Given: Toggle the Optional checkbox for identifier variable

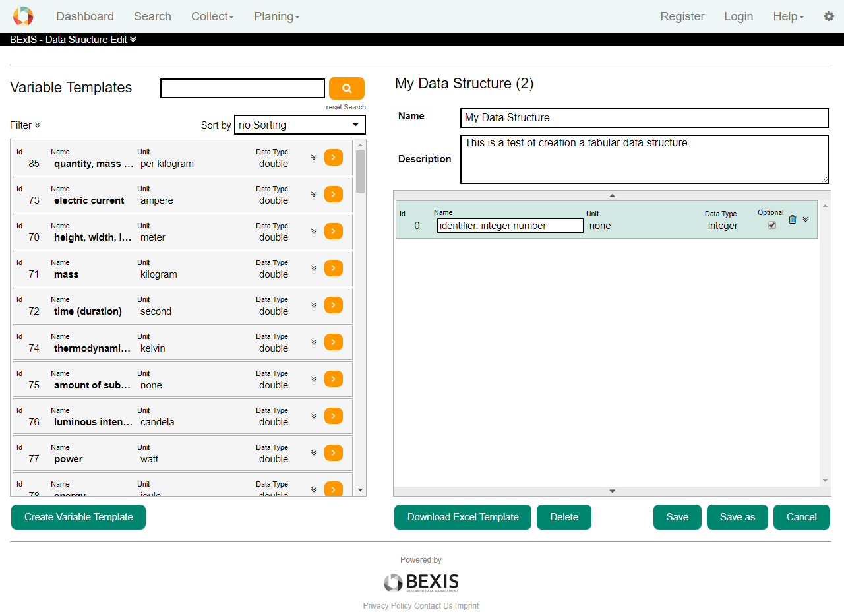Looking at the screenshot, I should pos(772,225).
